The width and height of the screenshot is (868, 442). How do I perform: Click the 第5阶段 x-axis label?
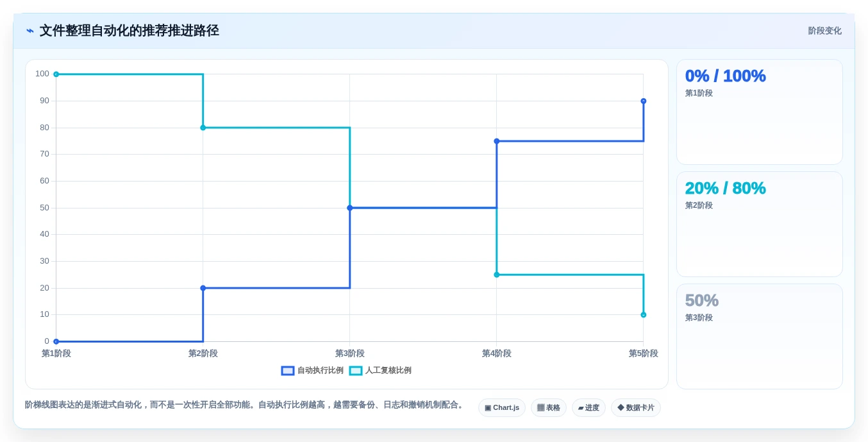(644, 353)
